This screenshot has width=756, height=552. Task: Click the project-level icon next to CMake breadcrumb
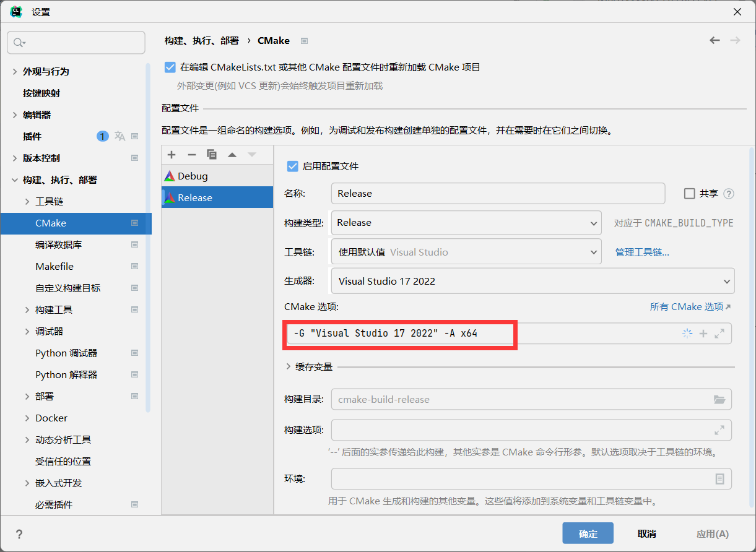[304, 41]
